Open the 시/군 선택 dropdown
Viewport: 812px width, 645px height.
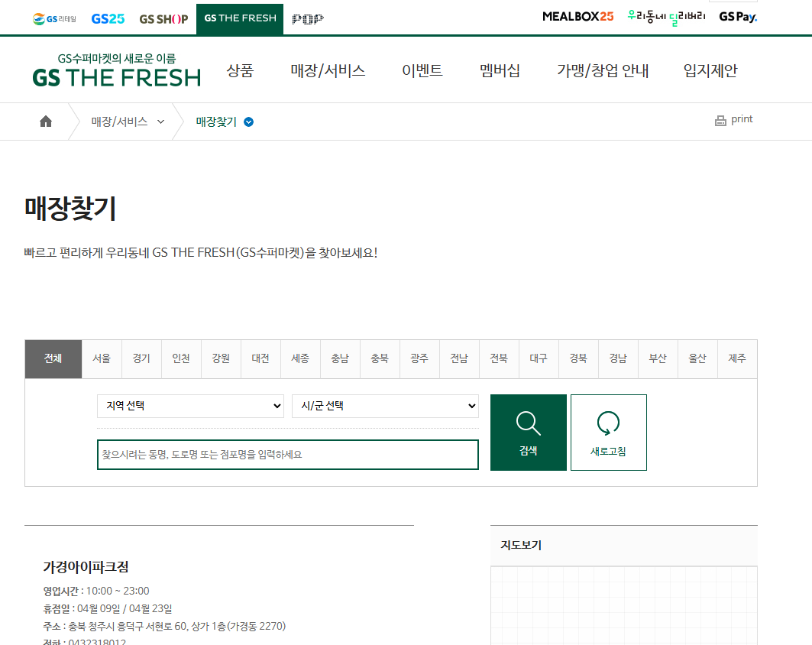point(385,406)
